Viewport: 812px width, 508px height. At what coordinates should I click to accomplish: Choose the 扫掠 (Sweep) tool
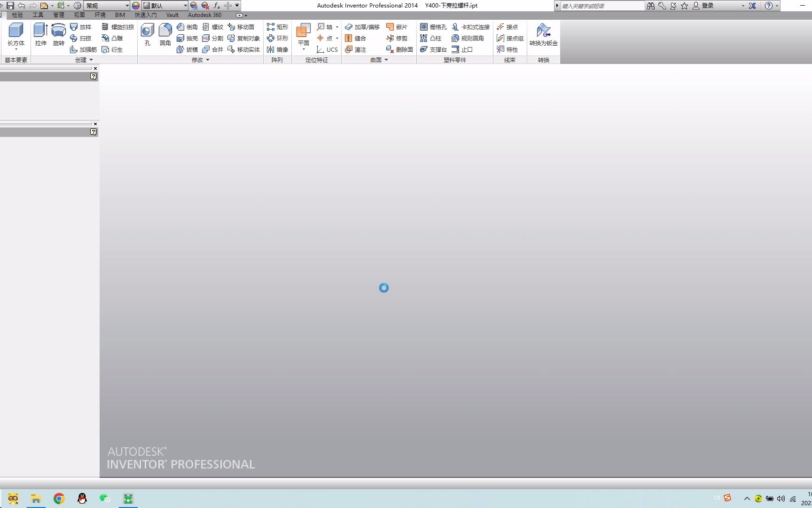tap(80, 38)
